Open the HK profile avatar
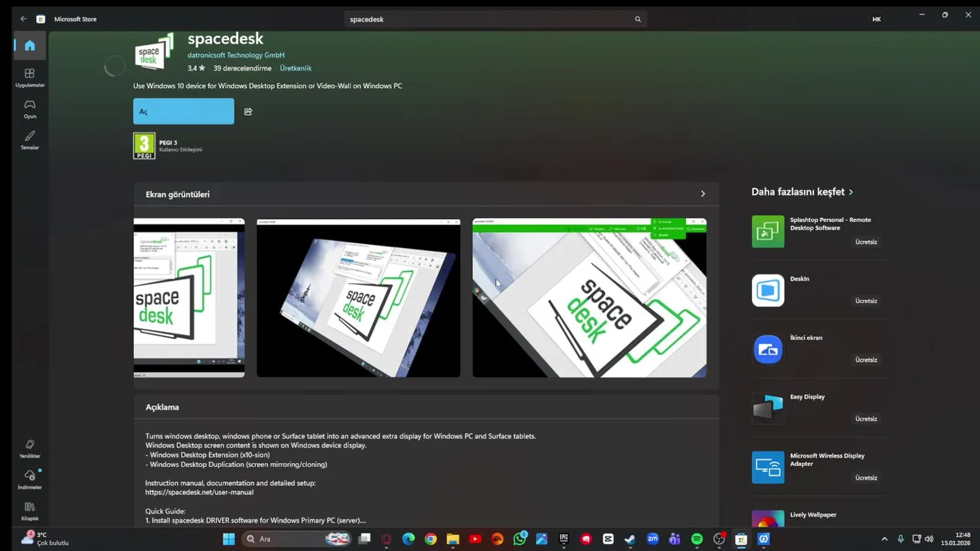 pyautogui.click(x=877, y=19)
